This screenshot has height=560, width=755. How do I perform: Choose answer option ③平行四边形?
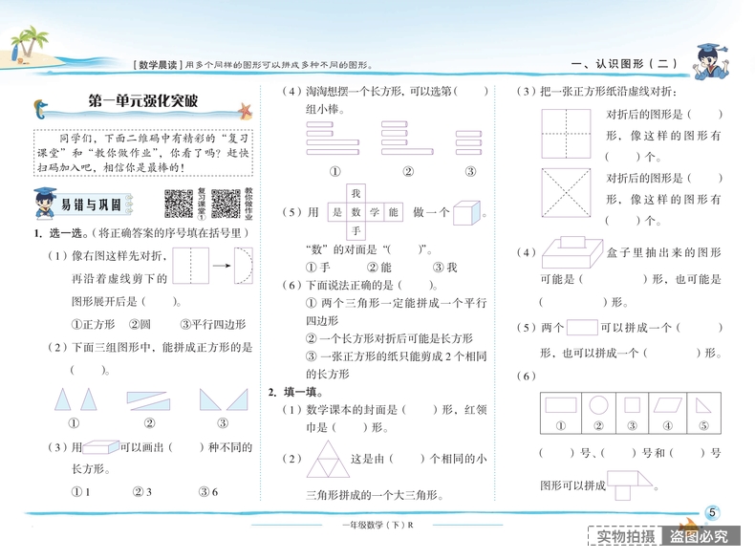(x=213, y=324)
